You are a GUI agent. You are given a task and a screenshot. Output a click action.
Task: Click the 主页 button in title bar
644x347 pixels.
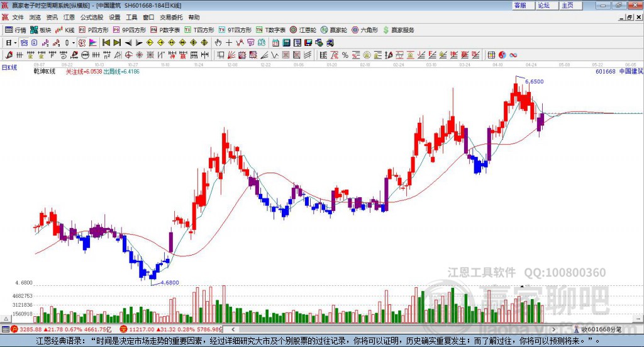coord(571,5)
